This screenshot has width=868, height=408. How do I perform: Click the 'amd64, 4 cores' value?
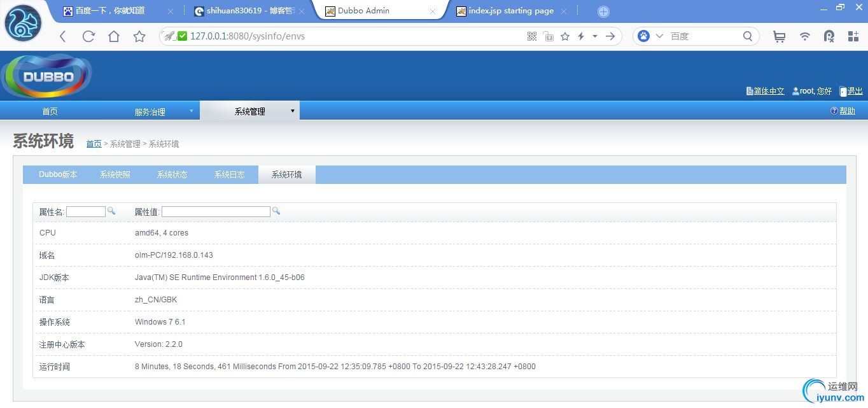(162, 233)
